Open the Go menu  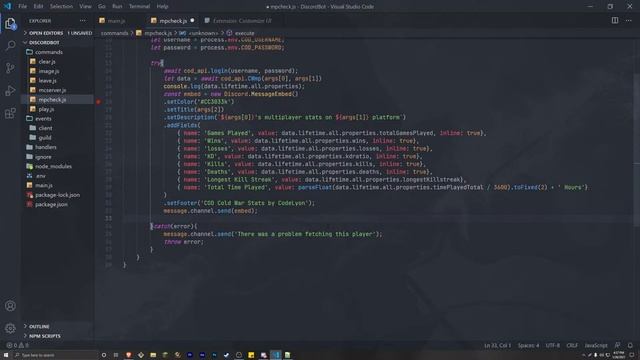[x=102, y=7]
